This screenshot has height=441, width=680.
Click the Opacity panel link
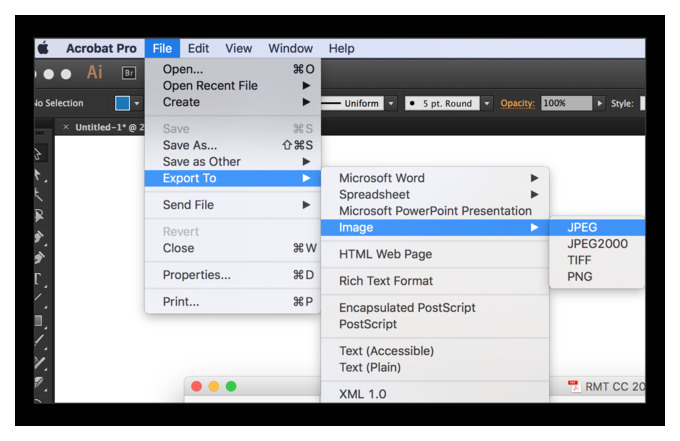click(x=517, y=103)
